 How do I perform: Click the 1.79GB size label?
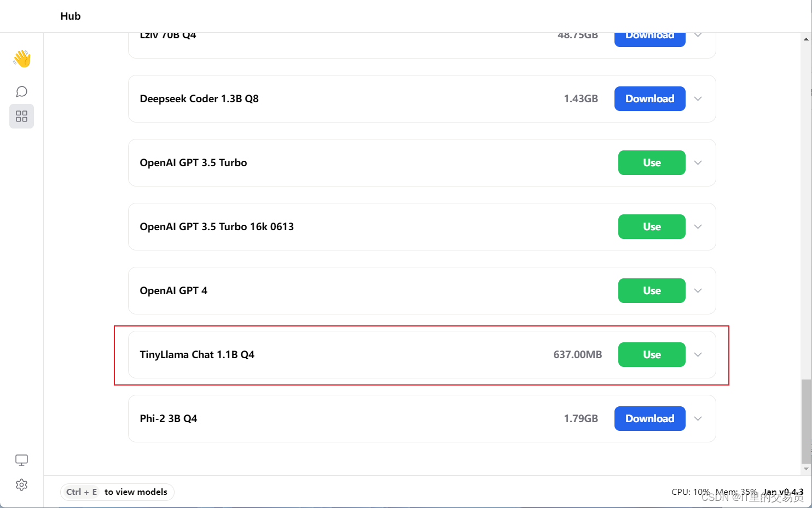click(x=581, y=418)
